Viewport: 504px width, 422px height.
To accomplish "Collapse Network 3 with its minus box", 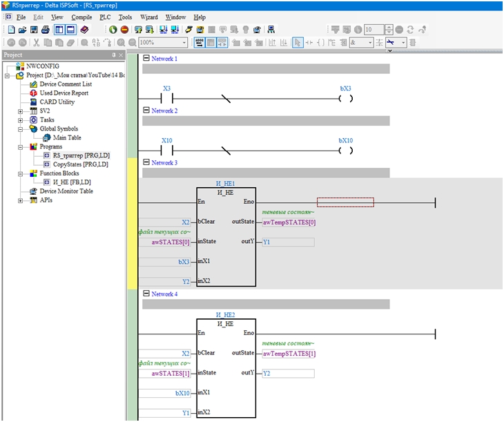I will click(146, 162).
